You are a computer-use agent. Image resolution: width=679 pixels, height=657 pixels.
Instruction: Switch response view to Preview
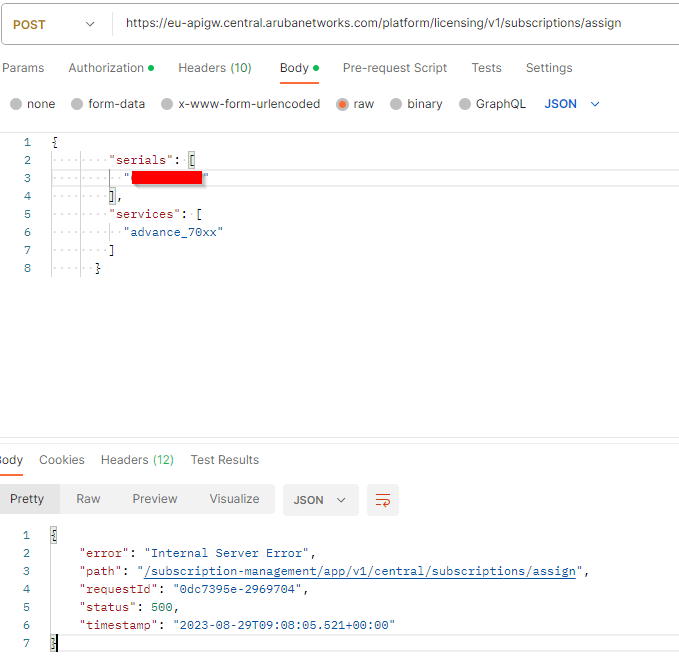tap(155, 499)
